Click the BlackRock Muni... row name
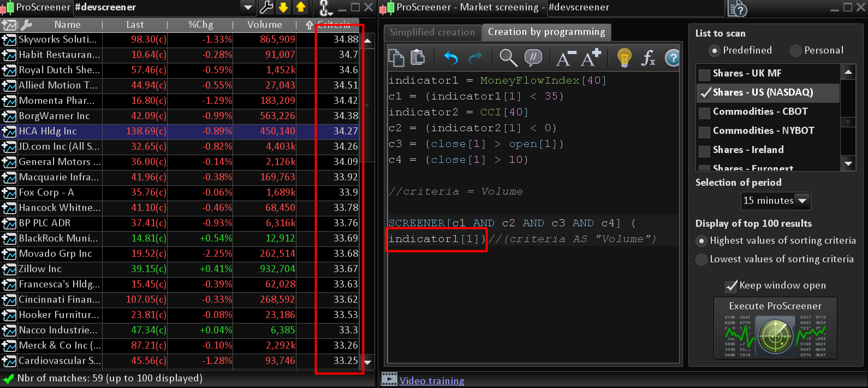Screen dimensions: 868x388 [58, 238]
